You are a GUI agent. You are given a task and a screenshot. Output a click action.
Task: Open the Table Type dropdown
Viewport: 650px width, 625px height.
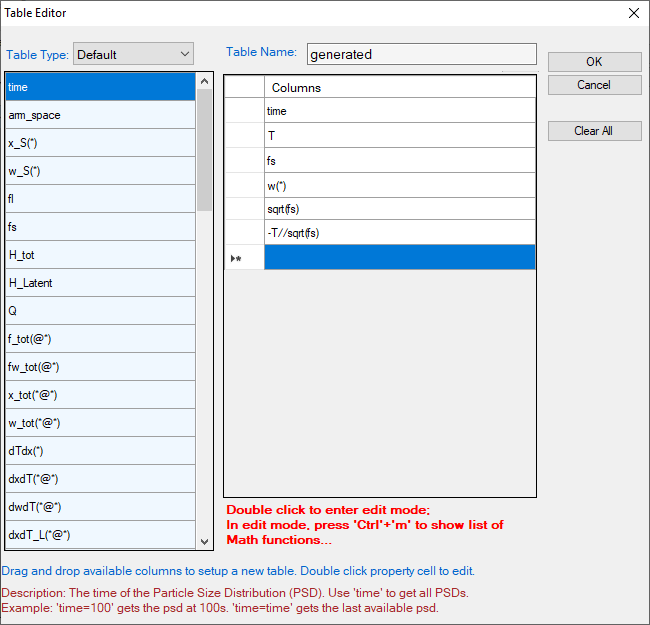pos(134,54)
